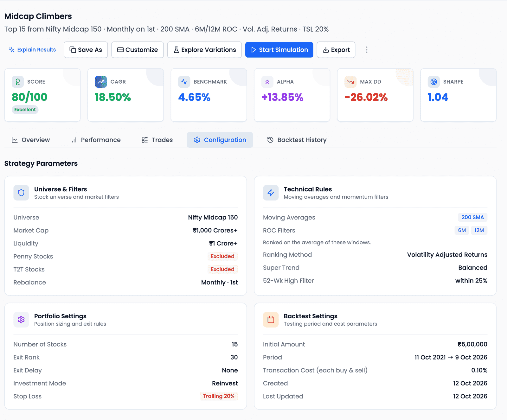Click the Alpha double-chevron icon
Viewport: 507px width, 420px height.
click(267, 82)
